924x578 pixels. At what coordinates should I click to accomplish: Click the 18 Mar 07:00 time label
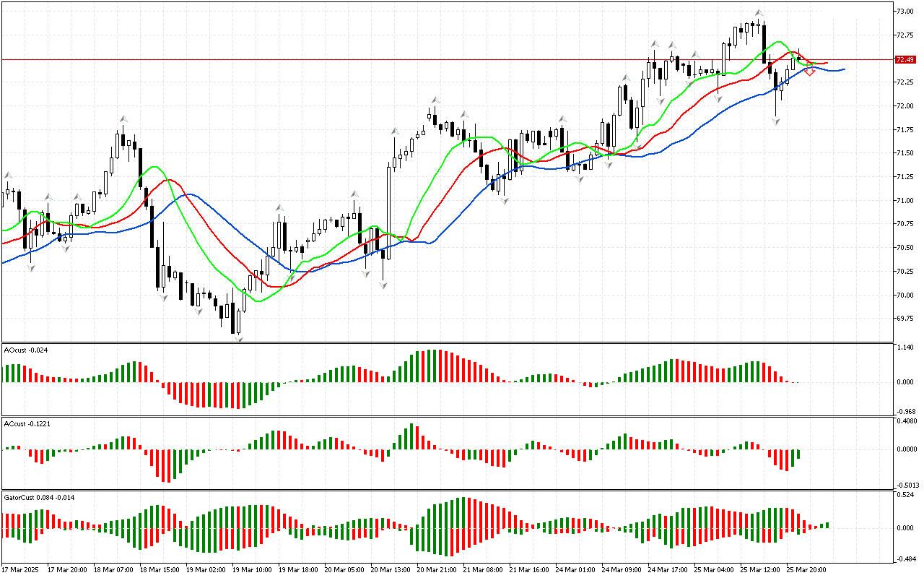[114, 569]
